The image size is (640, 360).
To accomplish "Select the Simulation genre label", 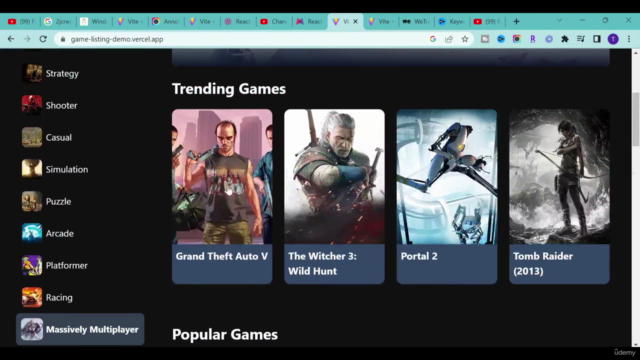I will (x=67, y=169).
